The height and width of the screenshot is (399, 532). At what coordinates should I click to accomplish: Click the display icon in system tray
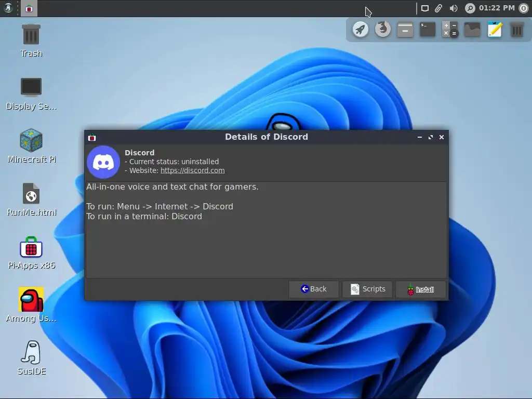point(425,8)
